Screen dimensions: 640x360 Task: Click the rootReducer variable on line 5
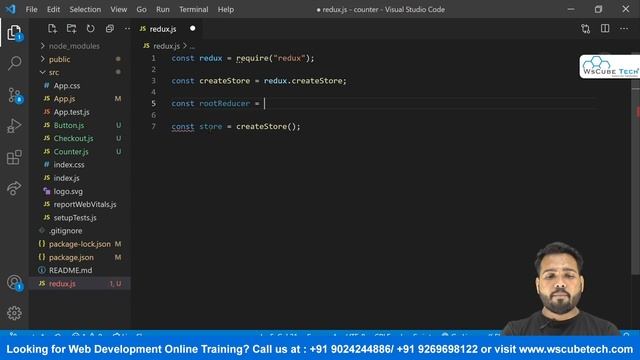[x=224, y=104]
